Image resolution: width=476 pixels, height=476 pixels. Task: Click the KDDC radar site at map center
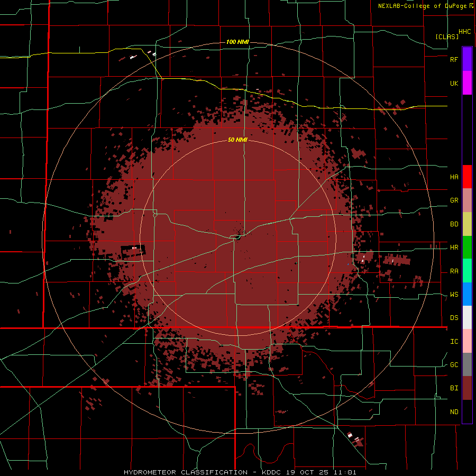(x=237, y=237)
